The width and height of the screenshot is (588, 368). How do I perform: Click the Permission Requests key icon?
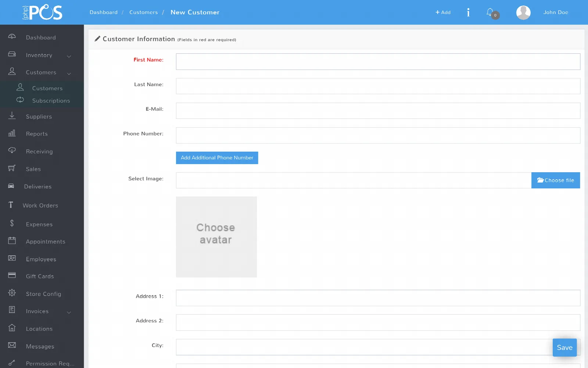(x=12, y=362)
